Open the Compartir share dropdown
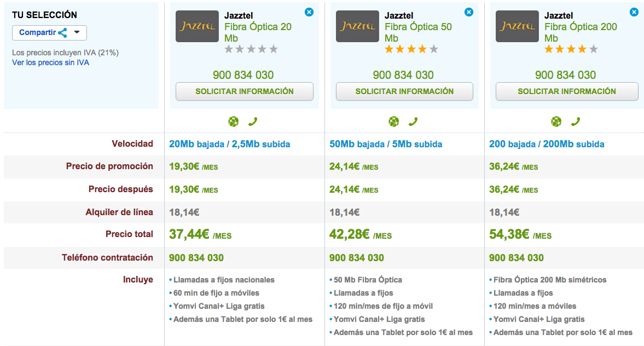This screenshot has width=644, height=346. pyautogui.click(x=49, y=32)
